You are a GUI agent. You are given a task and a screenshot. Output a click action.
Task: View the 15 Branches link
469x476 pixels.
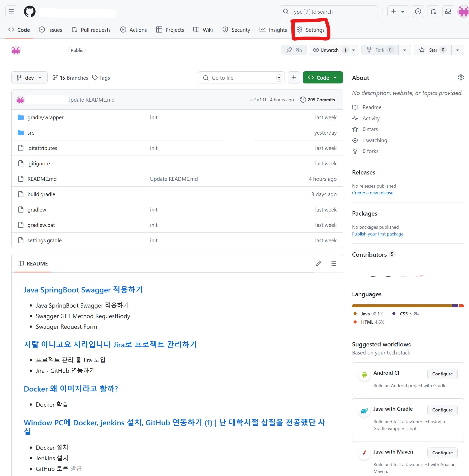(x=71, y=78)
